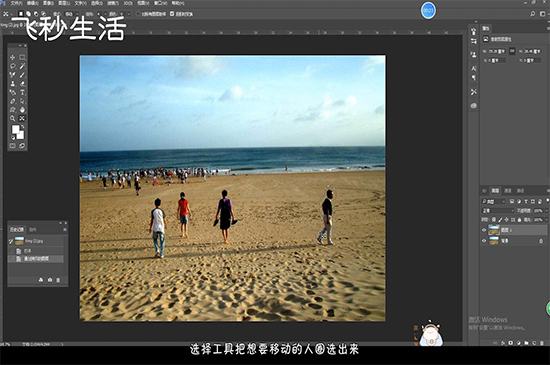The height and width of the screenshot is (365, 550).
Task: Reset default foreground and background colors
Action: click(13, 138)
